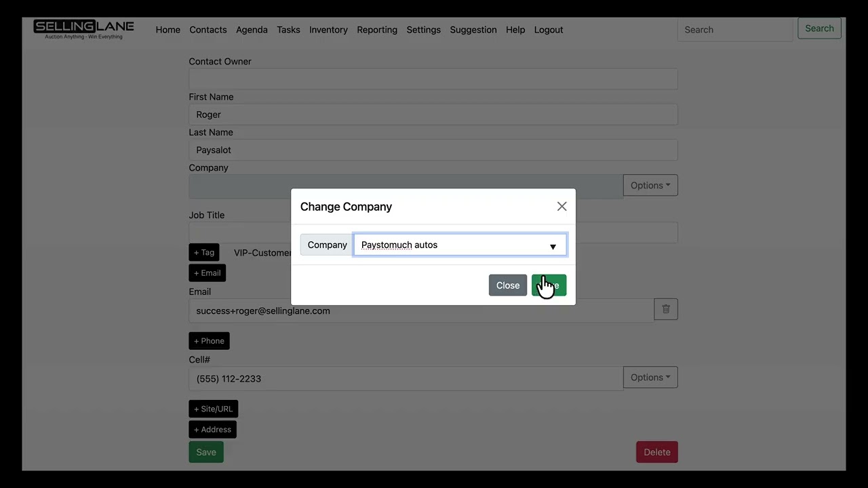Image resolution: width=868 pixels, height=488 pixels.
Task: Click the + Site/URL button
Action: tap(214, 409)
